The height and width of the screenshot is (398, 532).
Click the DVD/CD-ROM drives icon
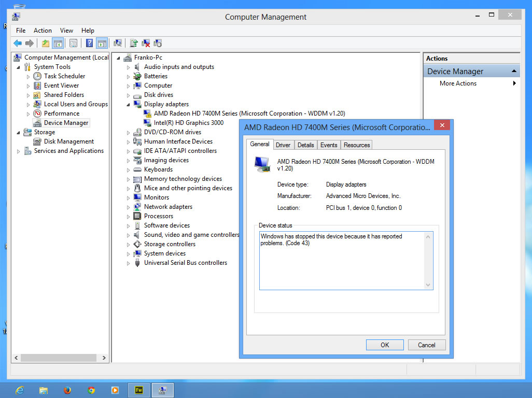tap(137, 132)
